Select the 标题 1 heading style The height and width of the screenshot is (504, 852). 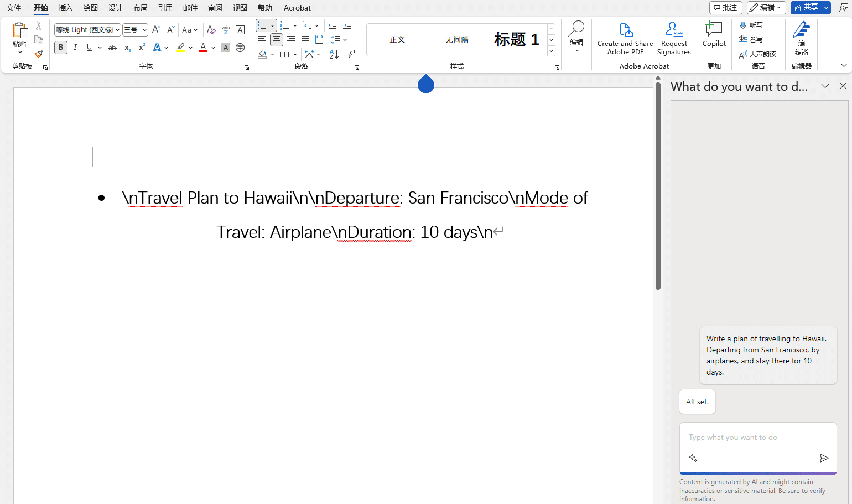tap(517, 39)
